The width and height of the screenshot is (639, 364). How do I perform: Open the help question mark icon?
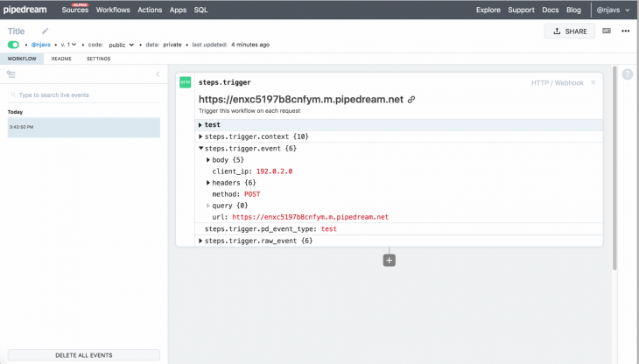627,74
